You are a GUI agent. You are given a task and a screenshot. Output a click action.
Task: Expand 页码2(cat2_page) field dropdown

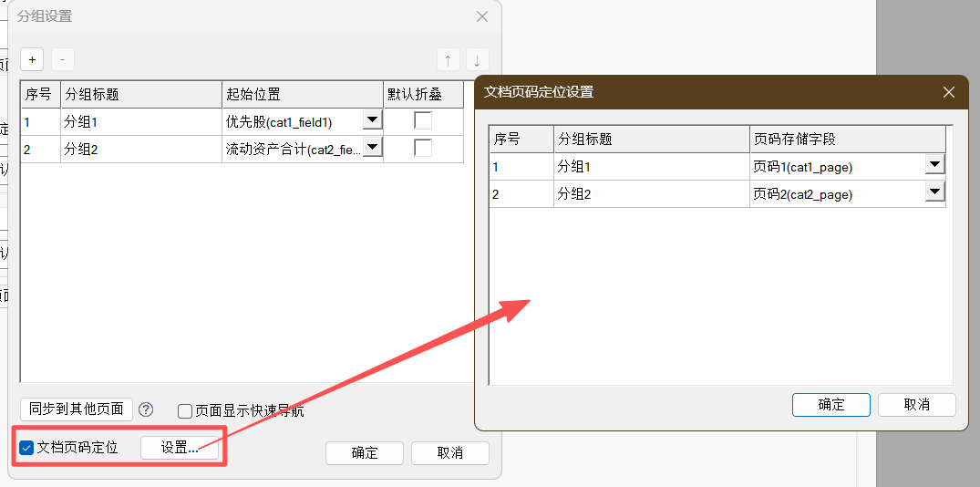(x=934, y=193)
